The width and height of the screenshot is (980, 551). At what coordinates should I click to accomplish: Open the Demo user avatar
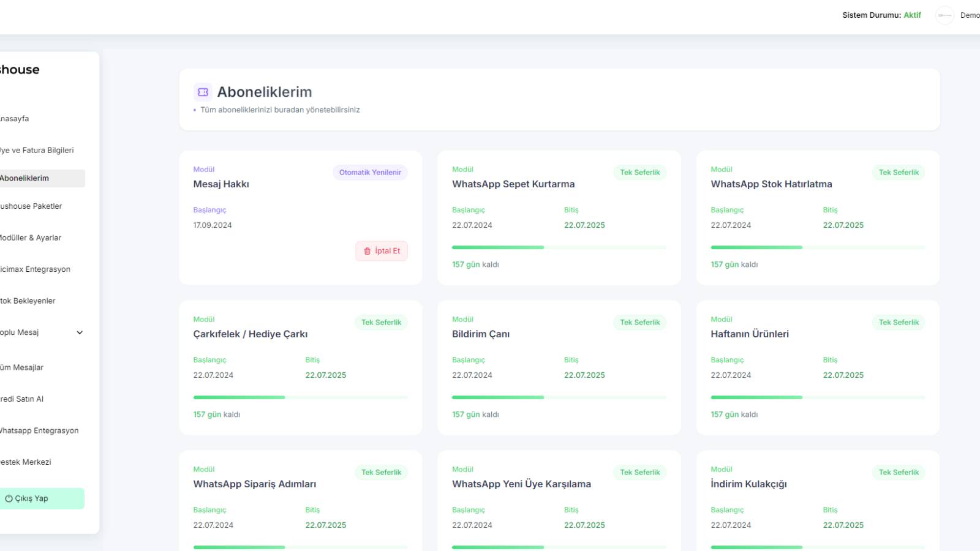click(944, 15)
